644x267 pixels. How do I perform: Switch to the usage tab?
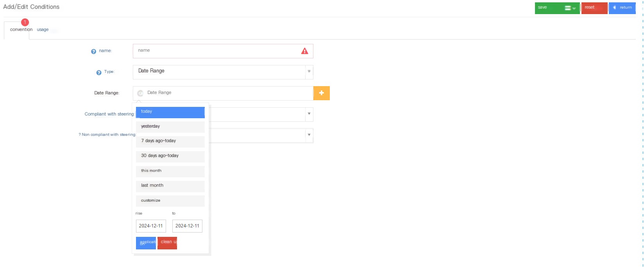(43, 30)
